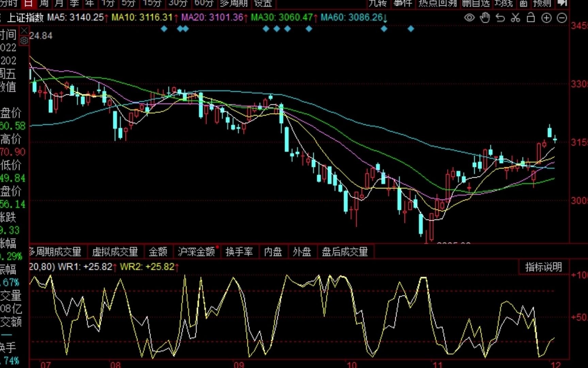
Task: Switch to the 1分 one-minute period
Action: pos(108,3)
